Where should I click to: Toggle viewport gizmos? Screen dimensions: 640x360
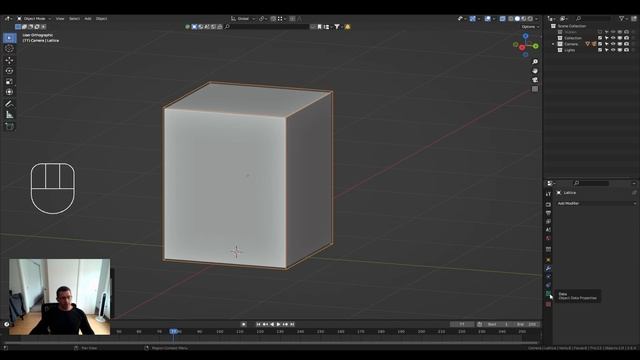pos(473,18)
